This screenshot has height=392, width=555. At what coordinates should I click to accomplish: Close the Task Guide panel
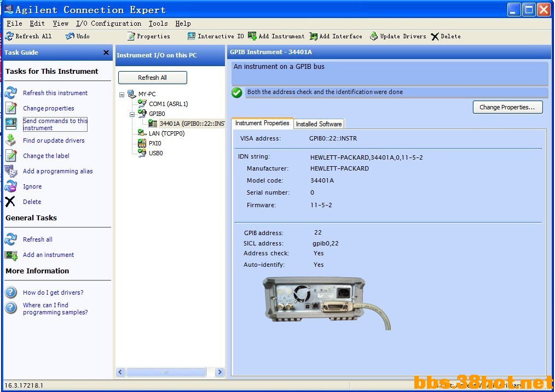pyautogui.click(x=106, y=52)
